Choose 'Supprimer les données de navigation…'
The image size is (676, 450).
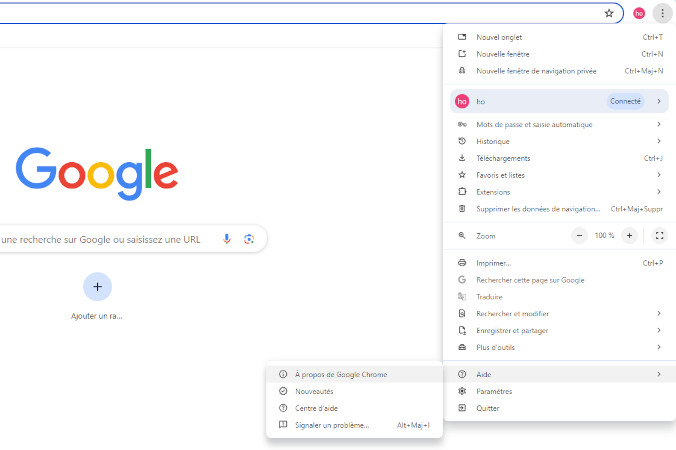click(559, 209)
